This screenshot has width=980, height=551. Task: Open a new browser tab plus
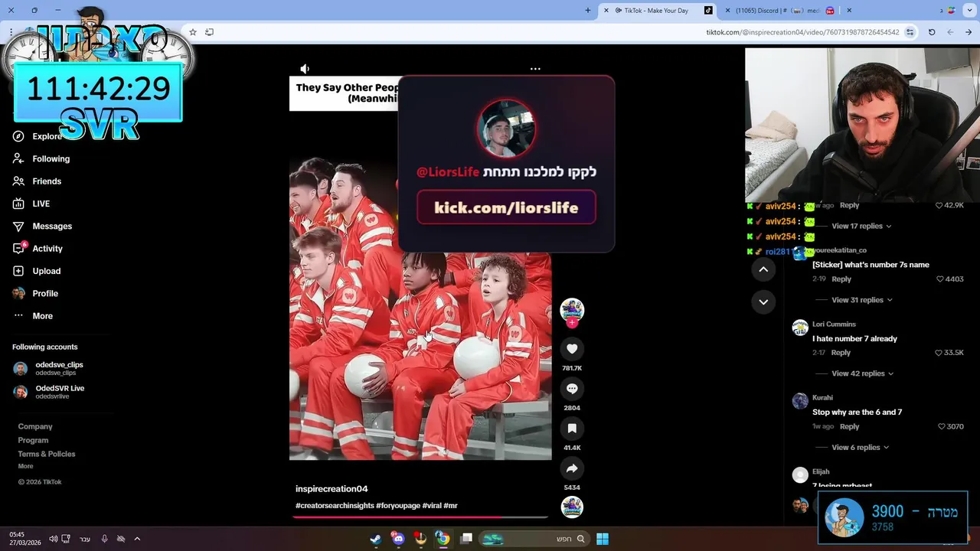tap(588, 11)
